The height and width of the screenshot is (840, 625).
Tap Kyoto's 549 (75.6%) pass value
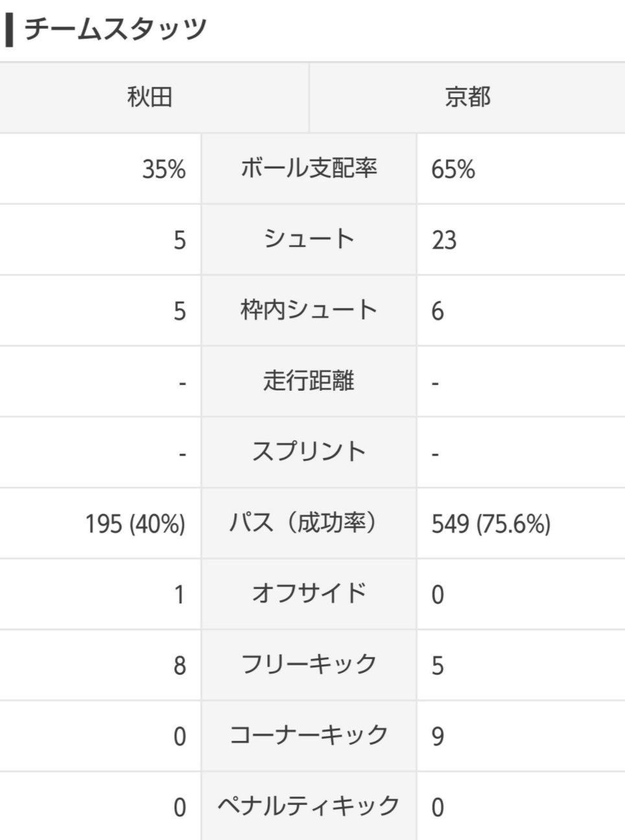click(491, 524)
